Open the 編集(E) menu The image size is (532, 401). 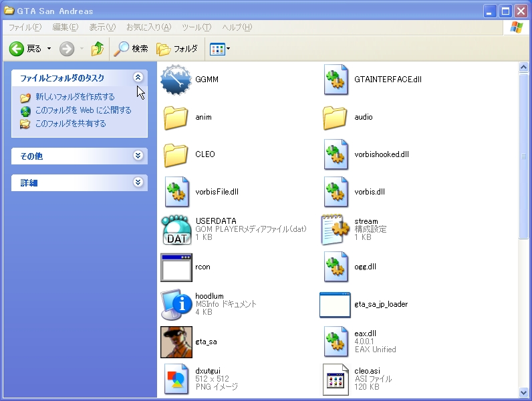65,27
